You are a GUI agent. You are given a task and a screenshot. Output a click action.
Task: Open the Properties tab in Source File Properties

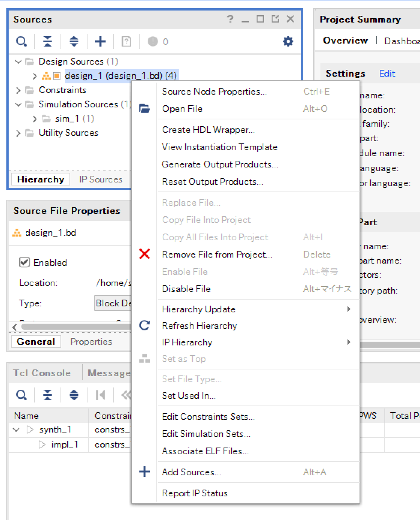pos(91,341)
